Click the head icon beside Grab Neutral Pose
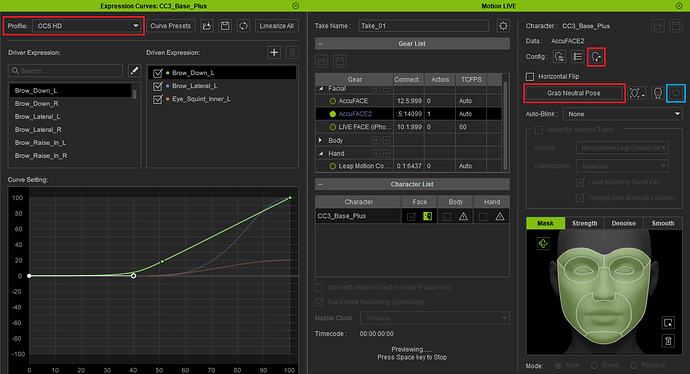Viewport: 690px width, 374px height. [657, 93]
